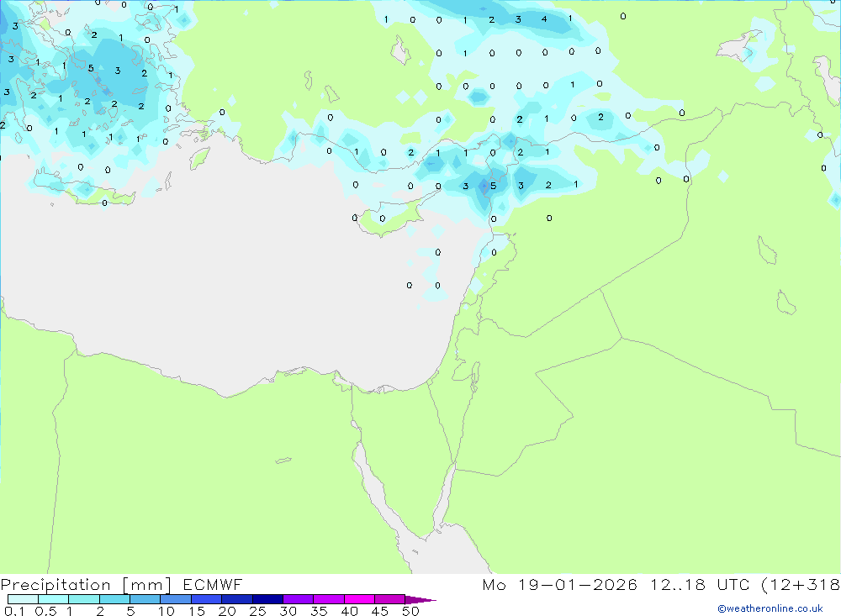Click the 45–50 mm purple legend box

(x=390, y=599)
